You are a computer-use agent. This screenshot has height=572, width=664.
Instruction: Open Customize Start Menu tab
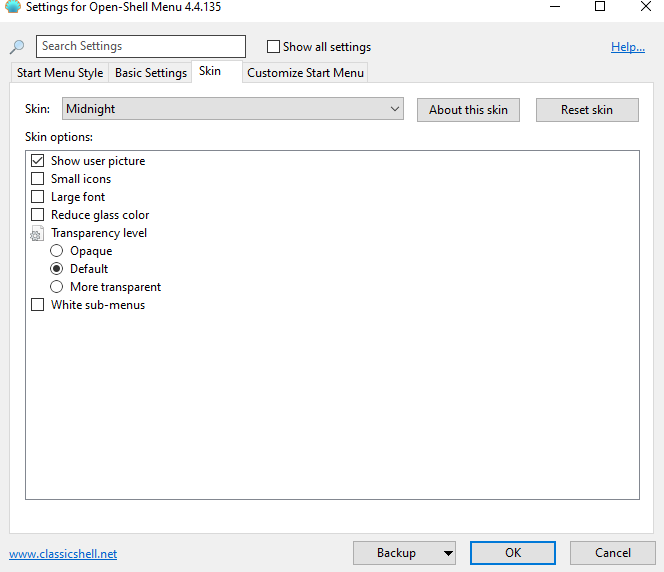[x=305, y=73]
